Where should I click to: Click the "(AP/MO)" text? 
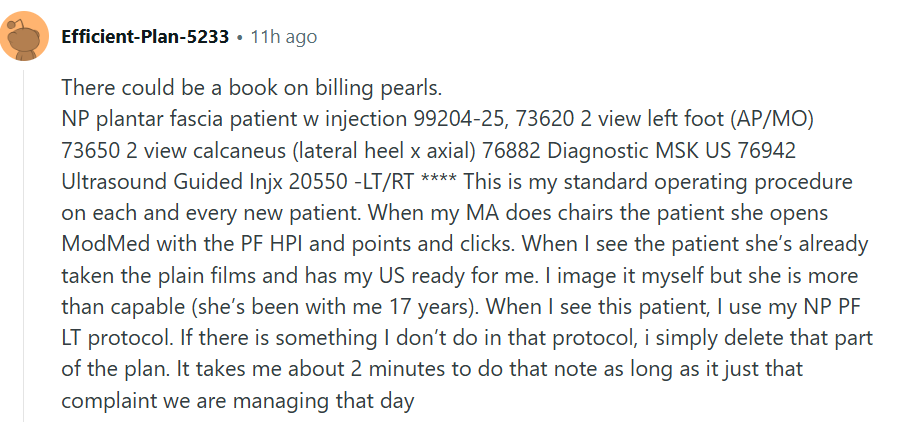(x=773, y=120)
